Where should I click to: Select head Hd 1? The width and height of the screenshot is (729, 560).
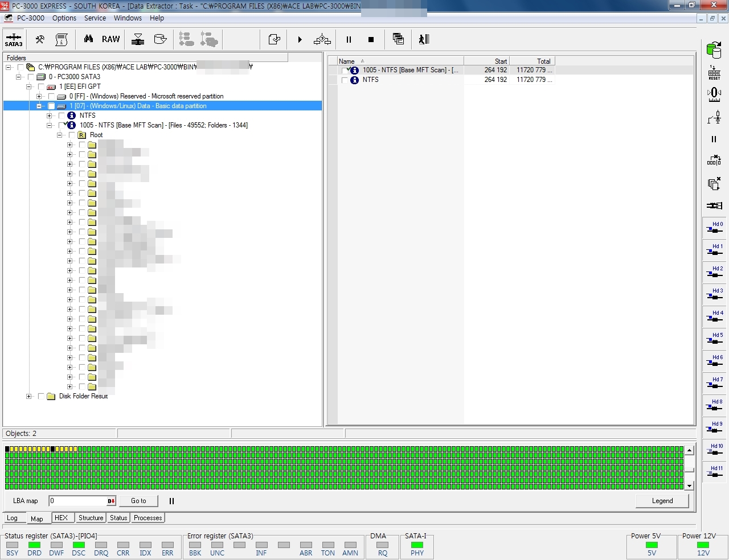click(x=714, y=250)
